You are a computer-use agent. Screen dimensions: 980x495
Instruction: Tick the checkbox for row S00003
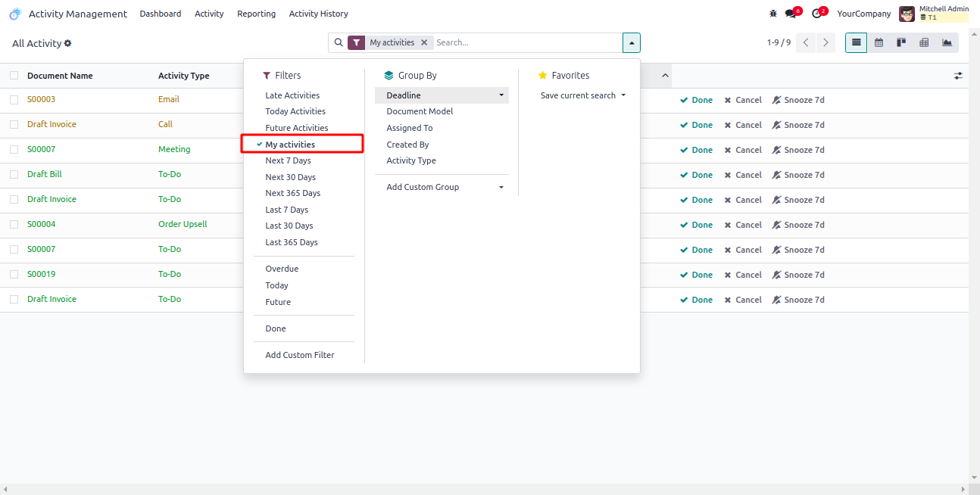click(14, 100)
